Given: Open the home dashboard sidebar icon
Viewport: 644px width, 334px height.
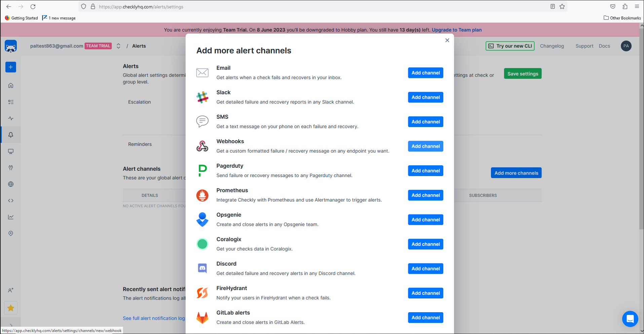Looking at the screenshot, I should point(11,85).
